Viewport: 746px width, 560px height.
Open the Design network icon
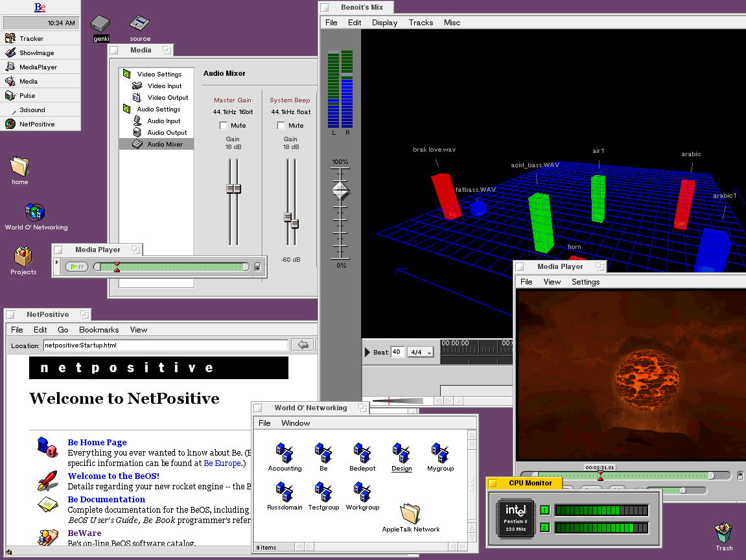coord(401,453)
